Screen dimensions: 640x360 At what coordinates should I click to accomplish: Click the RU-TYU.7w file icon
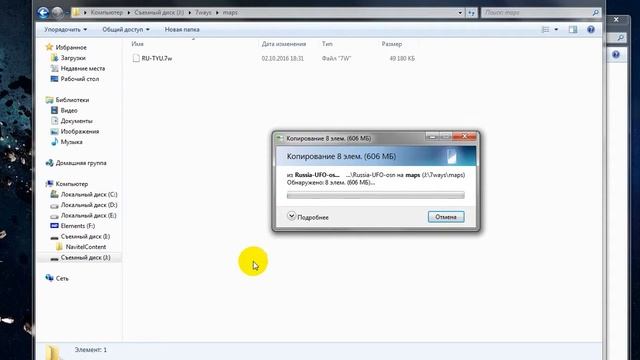[136, 58]
